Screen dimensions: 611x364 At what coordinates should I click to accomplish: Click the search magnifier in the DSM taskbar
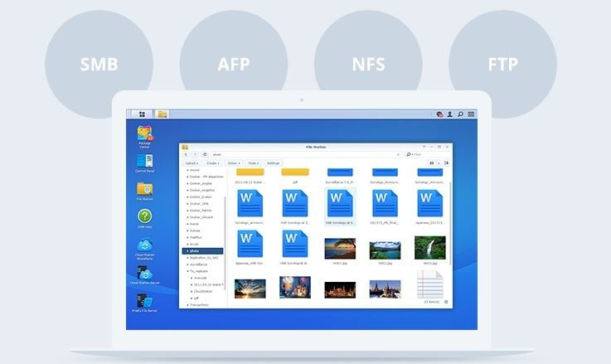pyautogui.click(x=461, y=114)
